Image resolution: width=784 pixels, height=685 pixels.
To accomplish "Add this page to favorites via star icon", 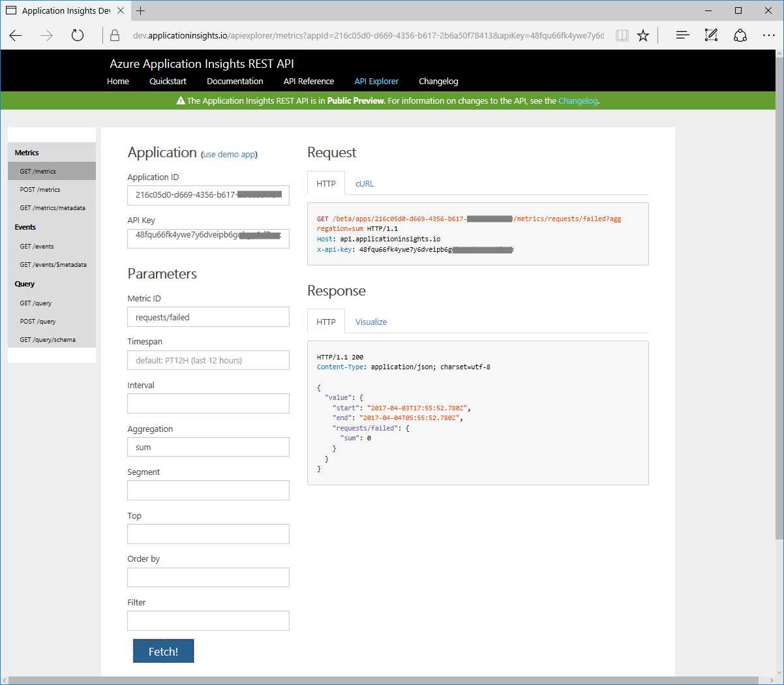I will pos(643,36).
